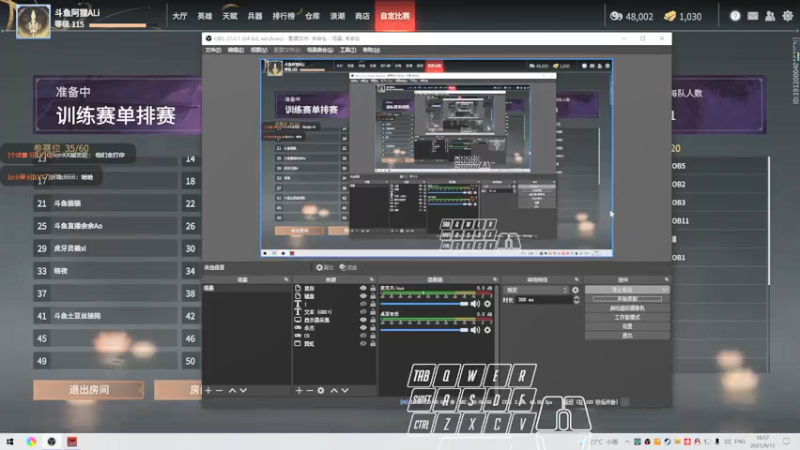Toggle lock on the 文本 (GDI+) source
The width and height of the screenshot is (800, 450).
point(372,312)
